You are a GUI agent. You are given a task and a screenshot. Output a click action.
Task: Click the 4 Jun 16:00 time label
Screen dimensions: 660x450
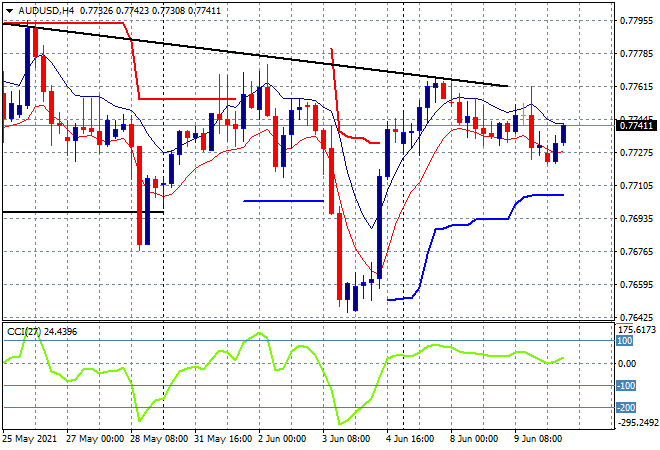point(410,439)
